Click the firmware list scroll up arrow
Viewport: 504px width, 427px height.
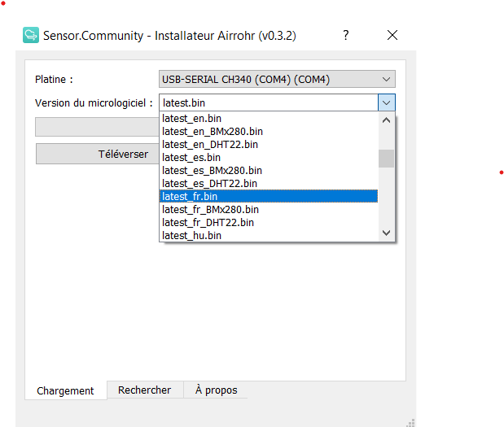point(387,120)
